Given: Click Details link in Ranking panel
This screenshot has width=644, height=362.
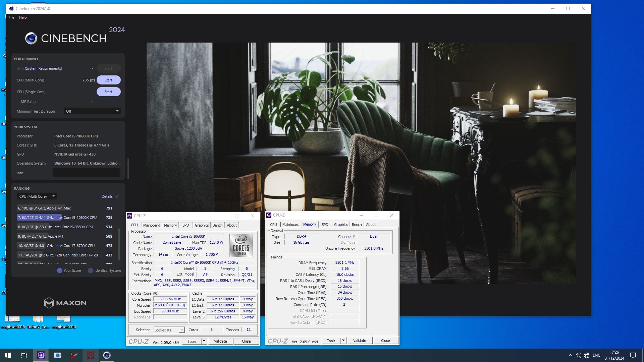Looking at the screenshot, I should tap(107, 196).
